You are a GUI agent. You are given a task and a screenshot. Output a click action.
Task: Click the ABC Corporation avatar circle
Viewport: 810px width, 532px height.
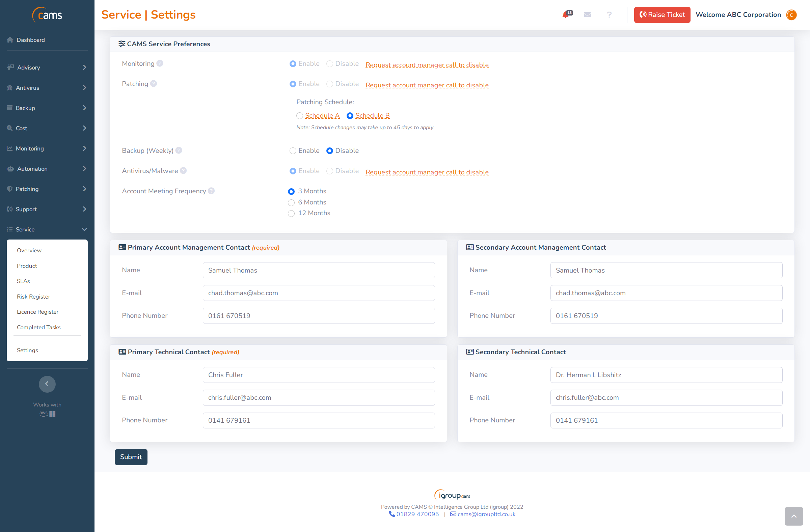(791, 15)
